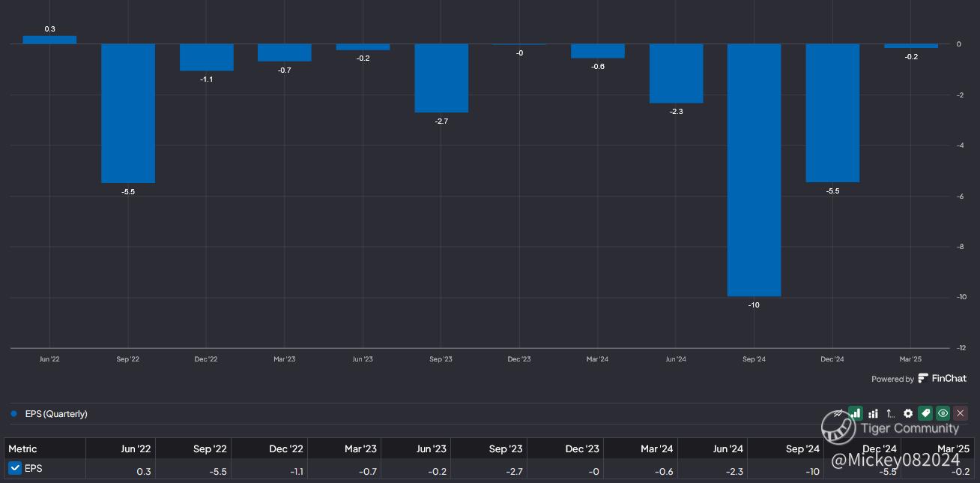Screen dimensions: 980x483
Task: Select the green bar chart type icon
Action: pos(856,413)
